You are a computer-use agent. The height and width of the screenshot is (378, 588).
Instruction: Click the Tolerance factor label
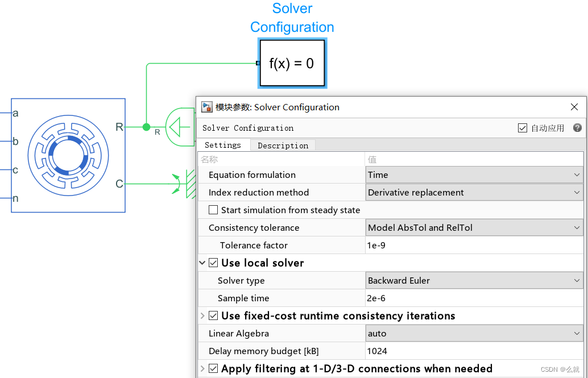click(x=254, y=245)
